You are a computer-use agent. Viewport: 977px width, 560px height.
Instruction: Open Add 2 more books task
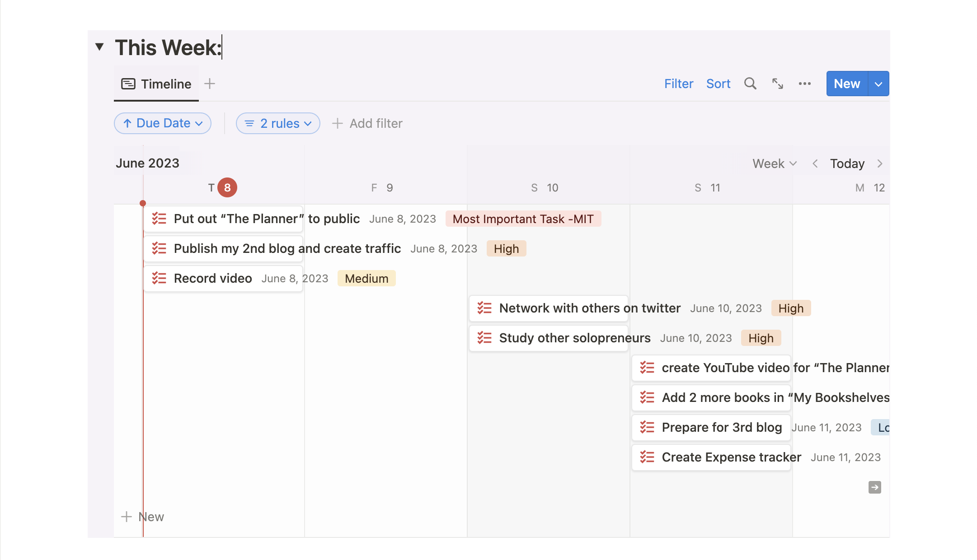pos(711,397)
